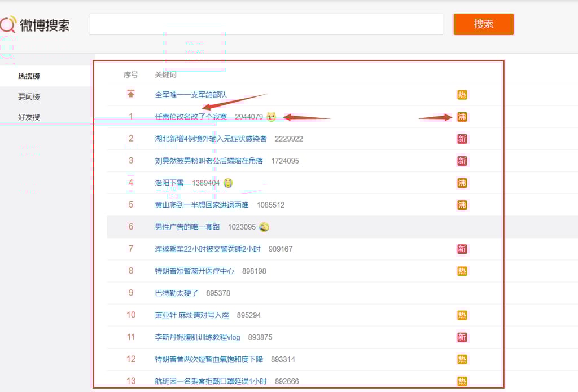
Task: Click the 热 badge on 血氧饱和度 row
Action: (x=462, y=359)
